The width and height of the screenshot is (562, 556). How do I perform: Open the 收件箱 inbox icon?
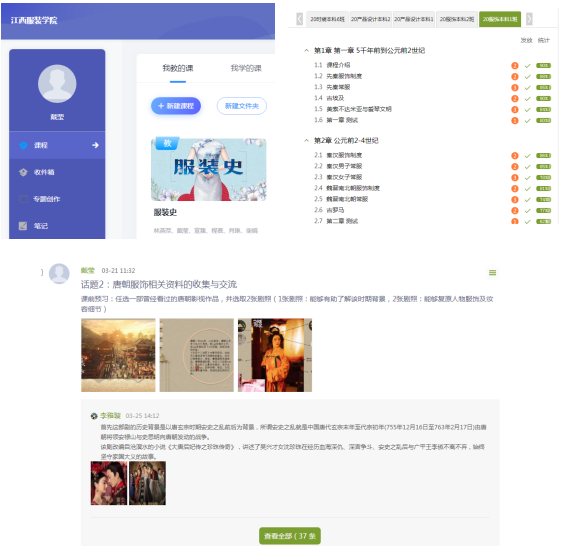pos(23,172)
